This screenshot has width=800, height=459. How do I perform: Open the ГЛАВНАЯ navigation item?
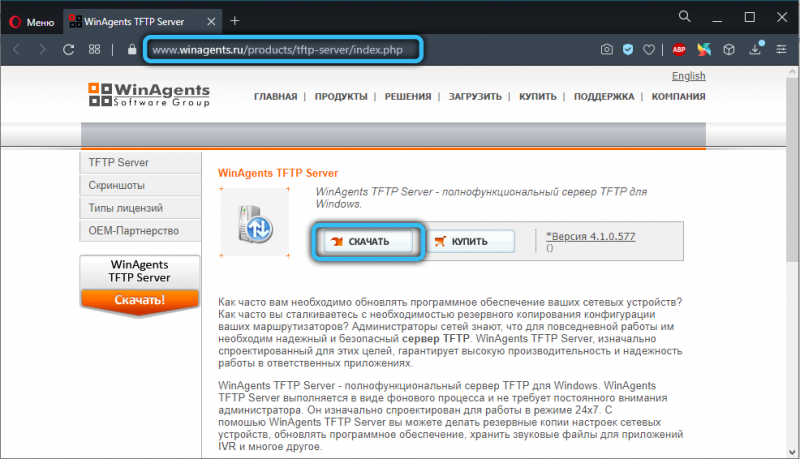(x=276, y=96)
